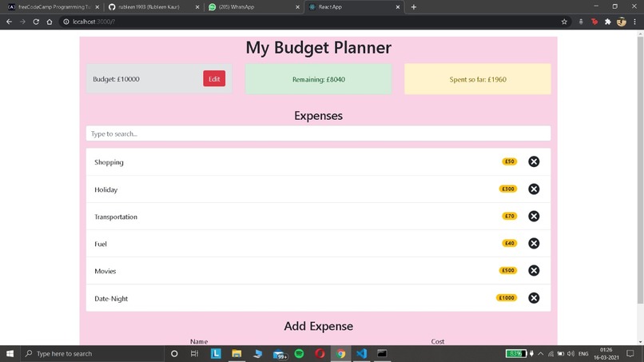Close the React App tab
Viewport: 644px width, 362px height.
point(398,7)
